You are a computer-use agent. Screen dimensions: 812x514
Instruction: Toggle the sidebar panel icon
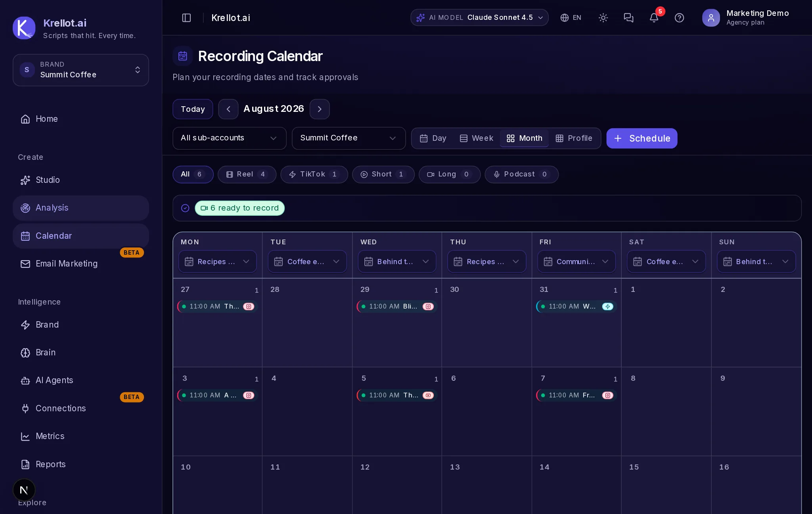coord(186,18)
